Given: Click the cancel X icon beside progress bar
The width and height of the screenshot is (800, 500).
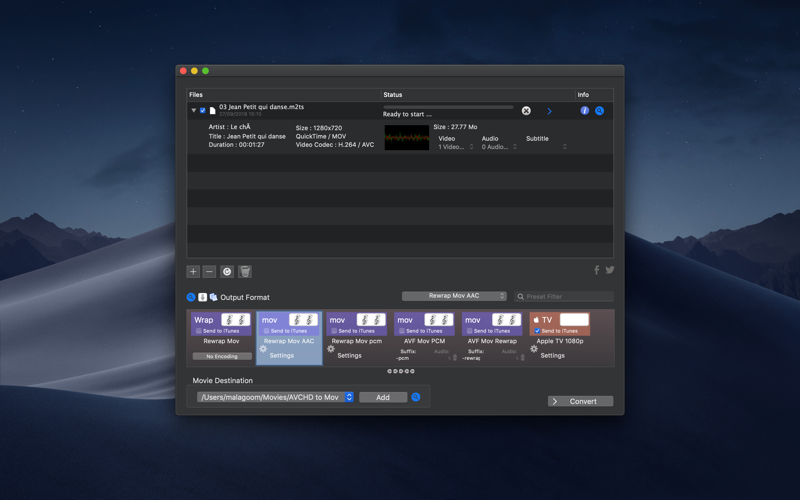Looking at the screenshot, I should pyautogui.click(x=526, y=111).
